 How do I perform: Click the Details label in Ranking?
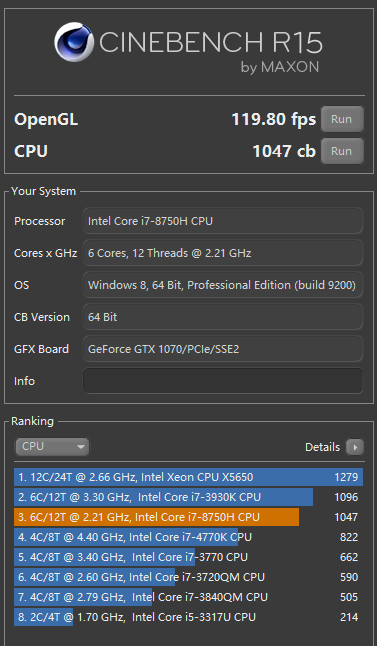tap(322, 447)
